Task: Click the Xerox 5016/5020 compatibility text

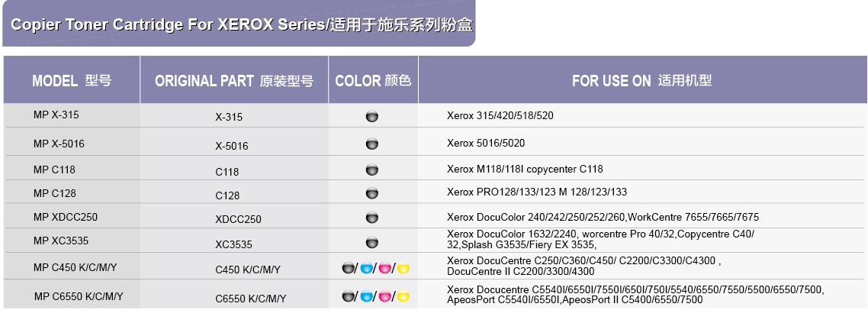Action: point(486,143)
